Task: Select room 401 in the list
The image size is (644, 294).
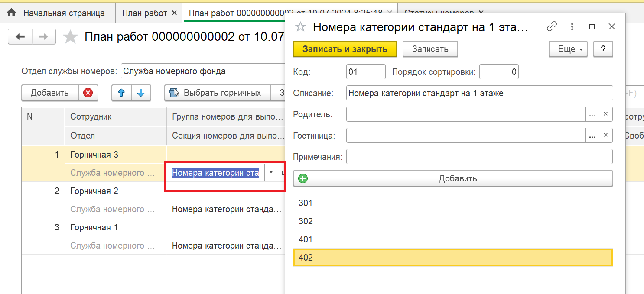Action: point(453,239)
